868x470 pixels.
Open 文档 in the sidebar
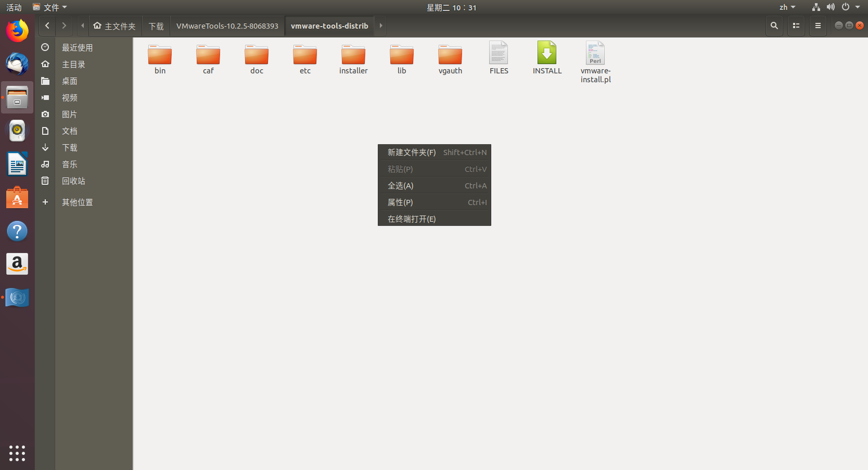(84, 131)
